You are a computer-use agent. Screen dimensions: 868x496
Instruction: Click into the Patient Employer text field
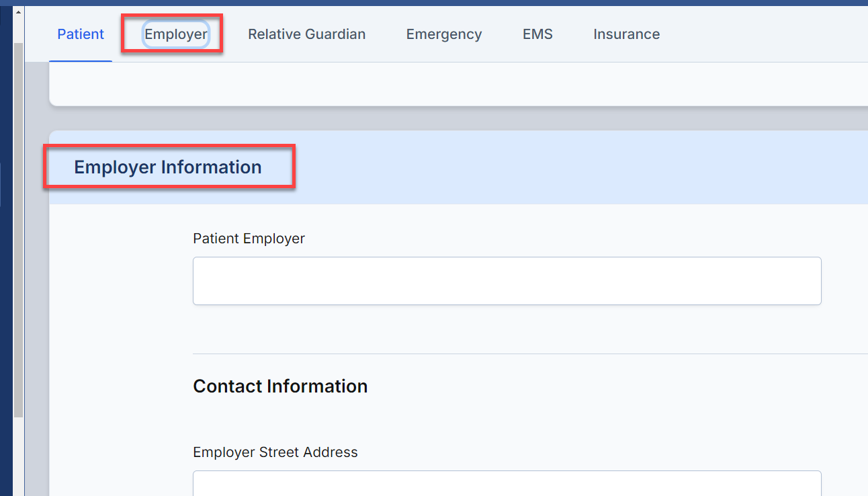point(507,281)
